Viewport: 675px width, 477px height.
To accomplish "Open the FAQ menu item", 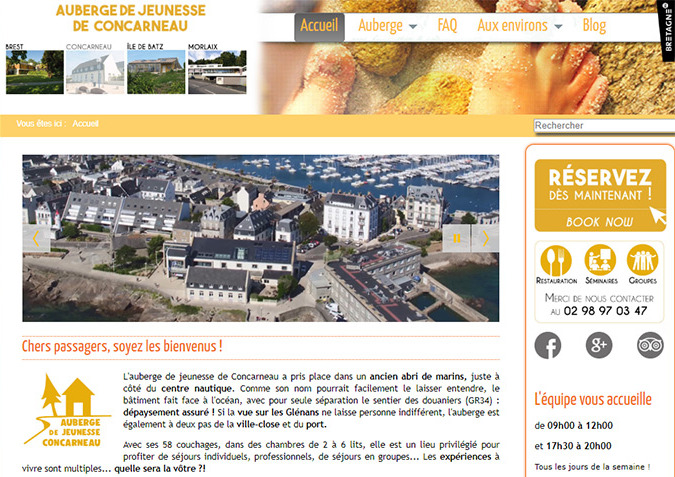I will [447, 25].
